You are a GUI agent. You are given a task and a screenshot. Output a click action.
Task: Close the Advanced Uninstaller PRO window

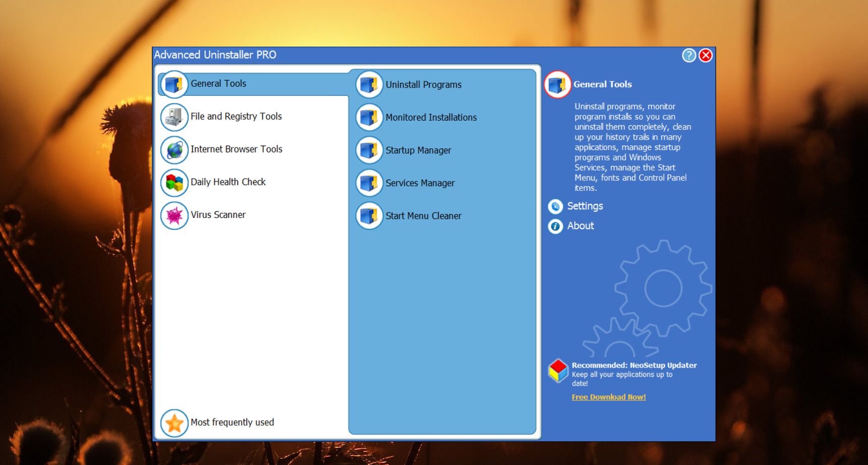click(706, 56)
